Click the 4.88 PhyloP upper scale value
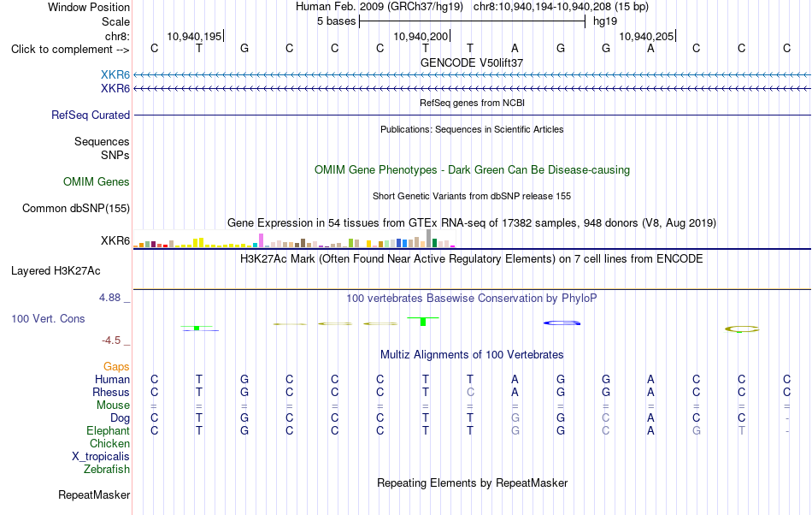This screenshot has width=812, height=515. click(109, 298)
